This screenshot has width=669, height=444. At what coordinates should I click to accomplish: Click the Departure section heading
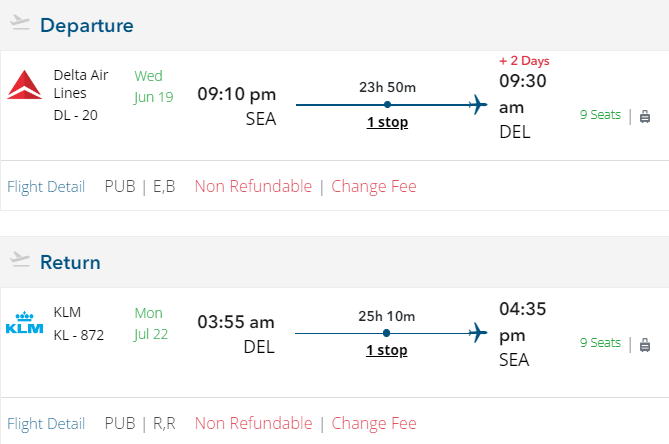(x=87, y=25)
